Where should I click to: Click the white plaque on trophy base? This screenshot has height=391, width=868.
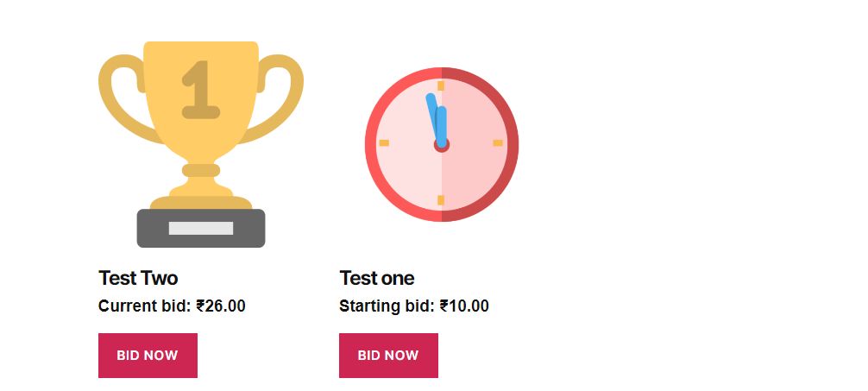pyautogui.click(x=201, y=228)
